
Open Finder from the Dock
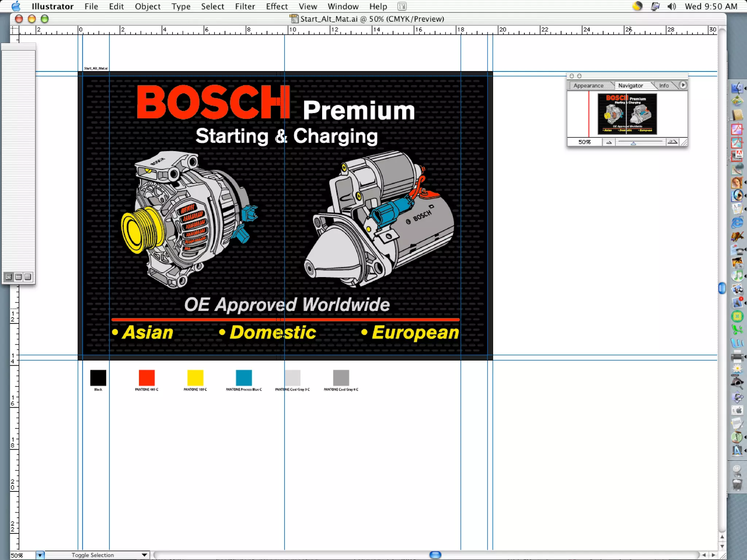point(737,88)
